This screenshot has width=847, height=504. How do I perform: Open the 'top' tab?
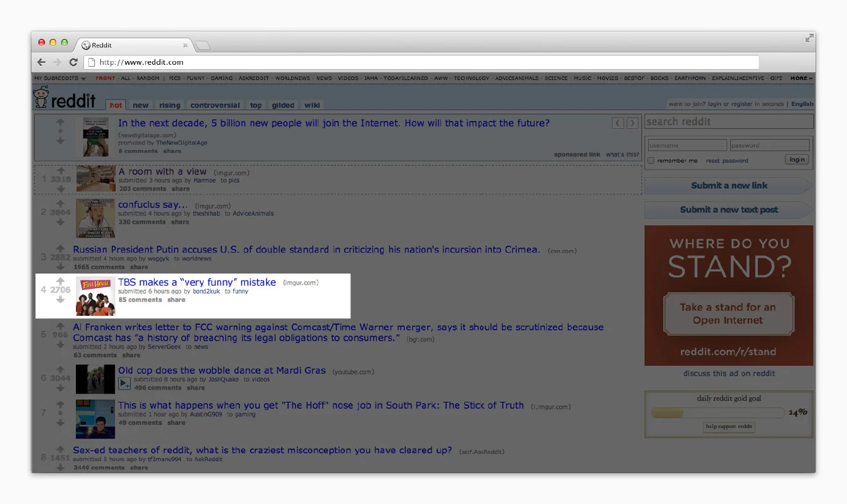point(256,105)
